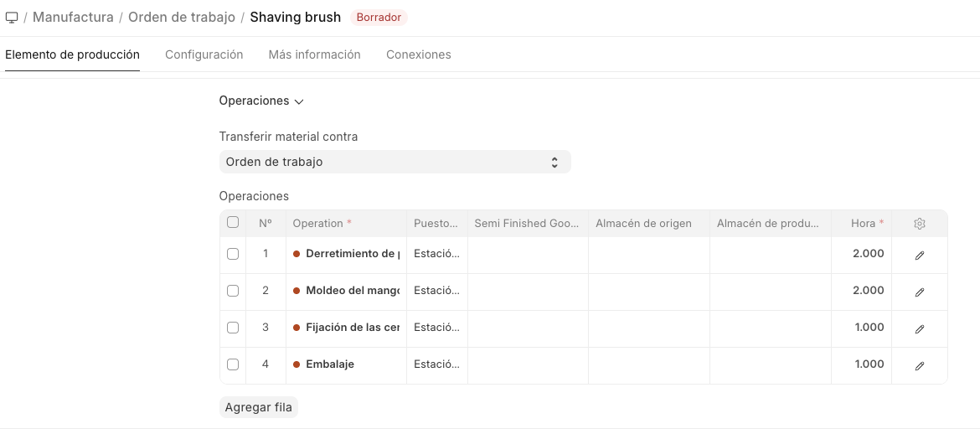Open the table column settings gear icon
Image resolution: width=980 pixels, height=434 pixels.
click(919, 223)
